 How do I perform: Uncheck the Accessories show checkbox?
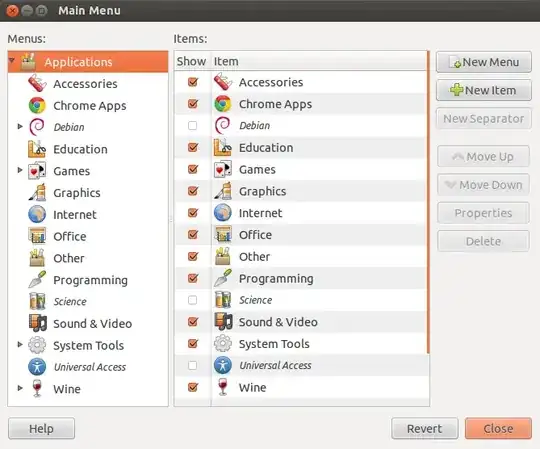pos(193,82)
